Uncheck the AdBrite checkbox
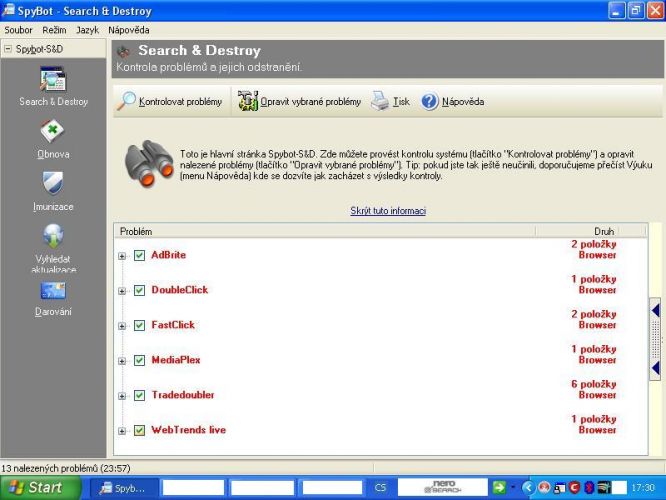This screenshot has width=666, height=500. [x=139, y=255]
